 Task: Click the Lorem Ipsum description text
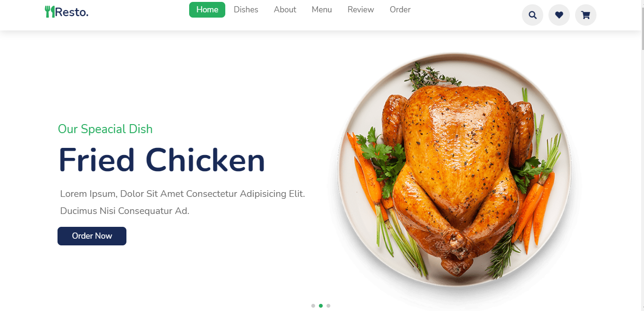point(183,202)
